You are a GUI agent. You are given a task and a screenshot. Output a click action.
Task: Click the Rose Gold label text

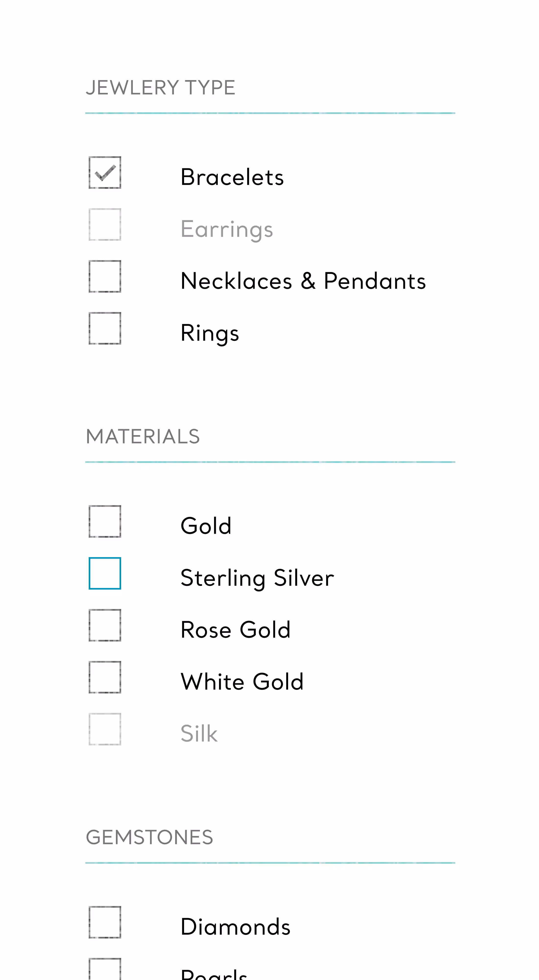(x=235, y=630)
